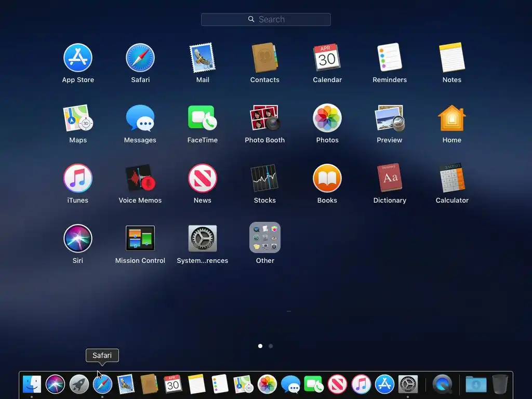Open Calendar icon in the Dock
Screen dimensions: 532x399
(x=172, y=384)
